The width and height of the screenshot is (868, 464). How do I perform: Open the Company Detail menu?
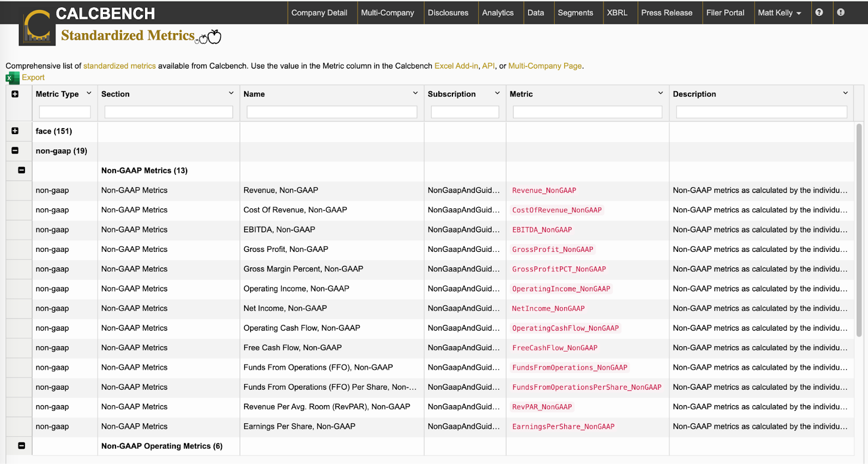[x=319, y=12]
